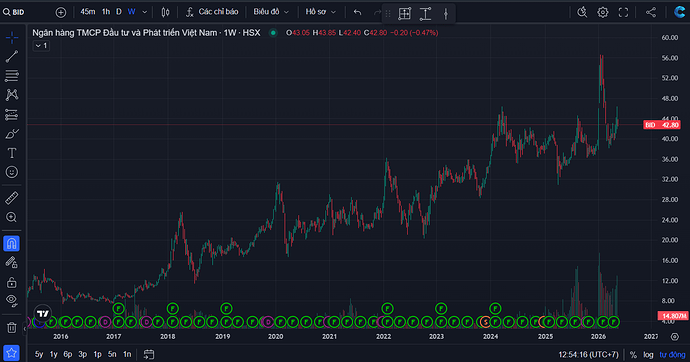This screenshot has height=362, width=690.
Task: Open chart settings gear
Action: [x=602, y=12]
